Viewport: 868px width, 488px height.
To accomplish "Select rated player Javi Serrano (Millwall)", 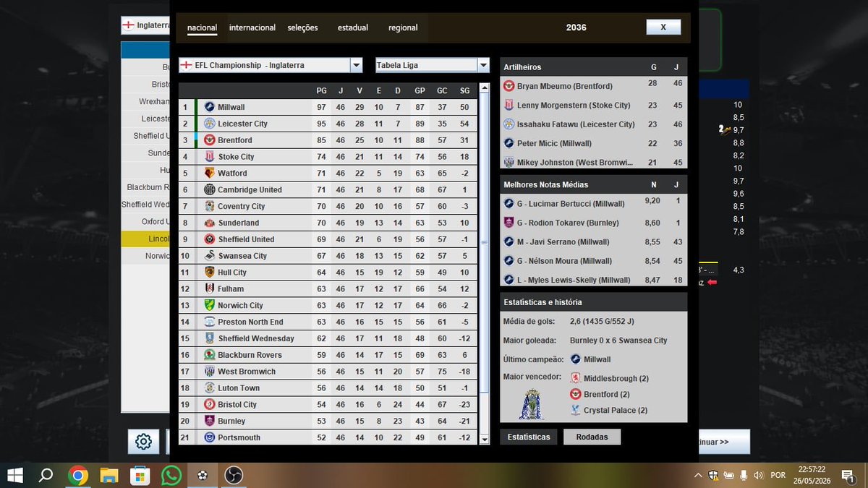I will point(594,242).
